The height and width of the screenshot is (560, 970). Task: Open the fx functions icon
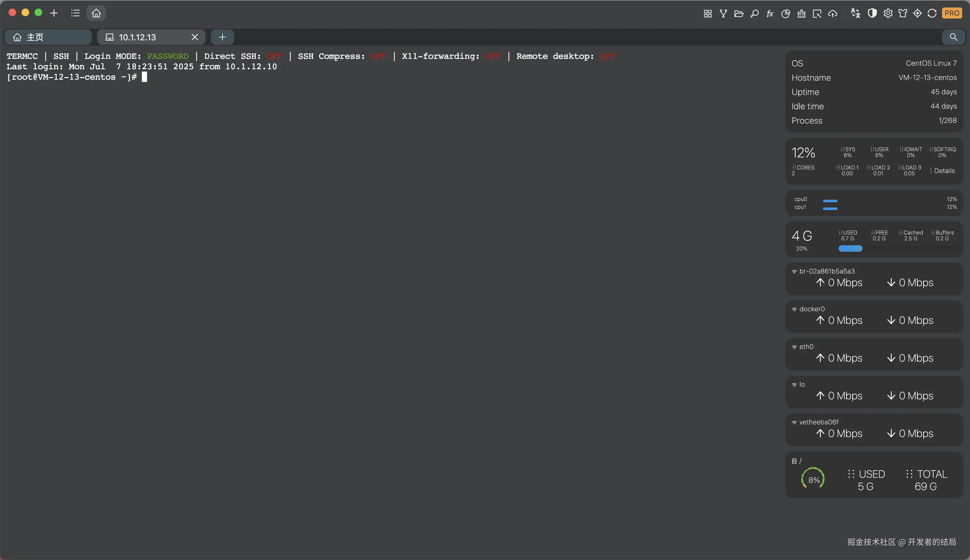click(770, 13)
